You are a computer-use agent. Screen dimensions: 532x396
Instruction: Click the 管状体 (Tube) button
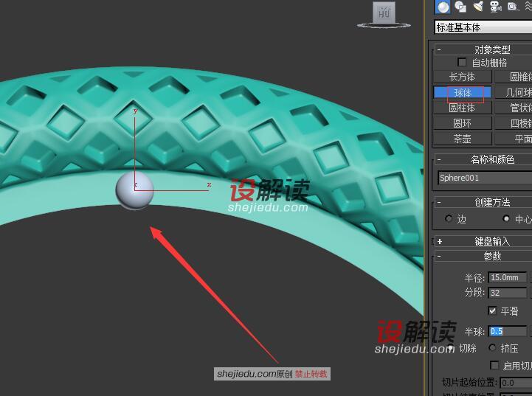tap(514, 108)
